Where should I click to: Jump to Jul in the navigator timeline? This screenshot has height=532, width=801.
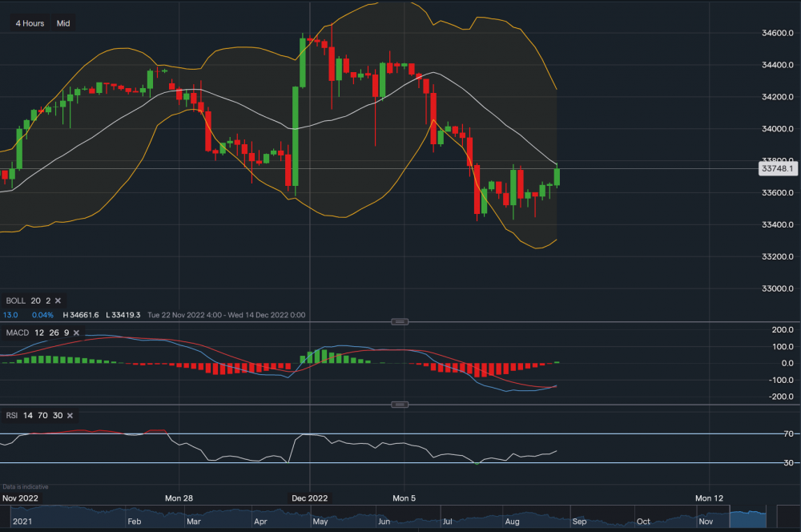pyautogui.click(x=448, y=521)
